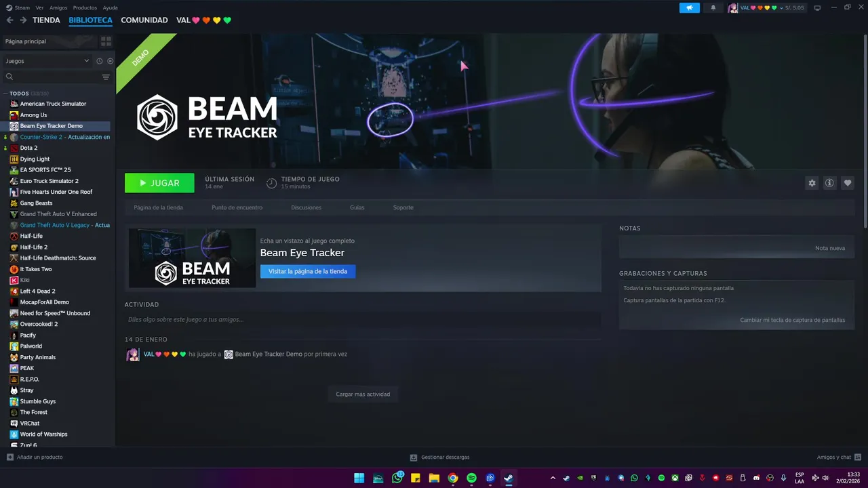The height and width of the screenshot is (488, 868).
Task: Click the activity comment input field
Action: pyautogui.click(x=363, y=319)
